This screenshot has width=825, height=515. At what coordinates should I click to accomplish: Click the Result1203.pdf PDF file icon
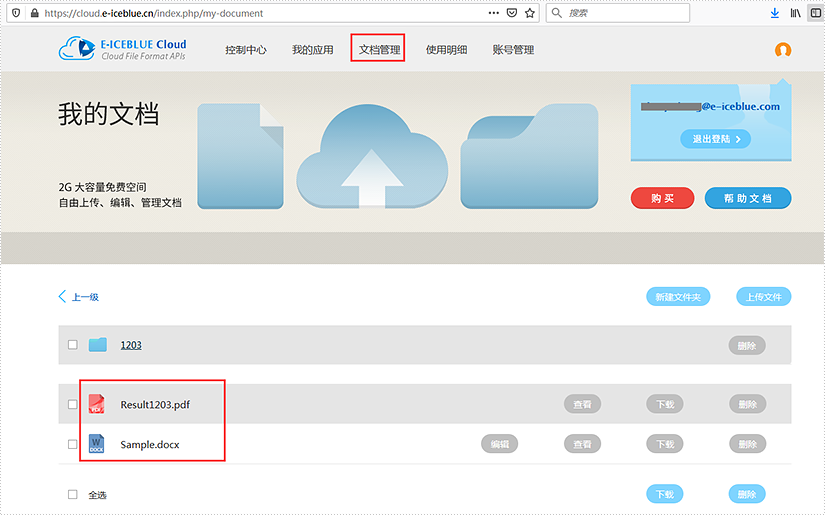point(96,404)
